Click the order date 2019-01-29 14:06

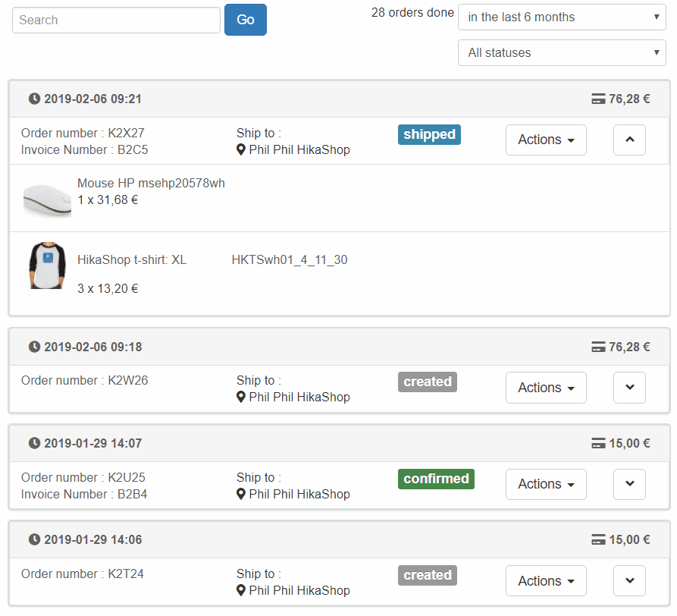point(92,539)
